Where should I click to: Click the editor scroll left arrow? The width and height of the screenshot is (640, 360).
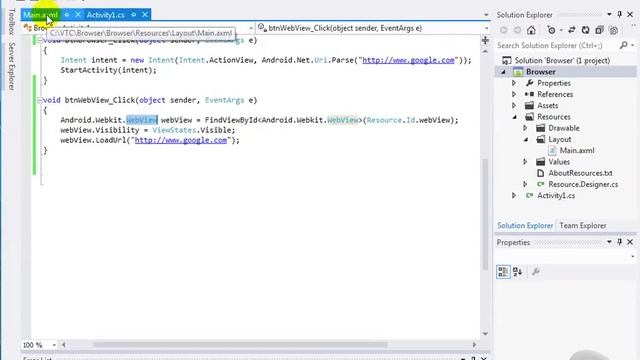pos(63,345)
